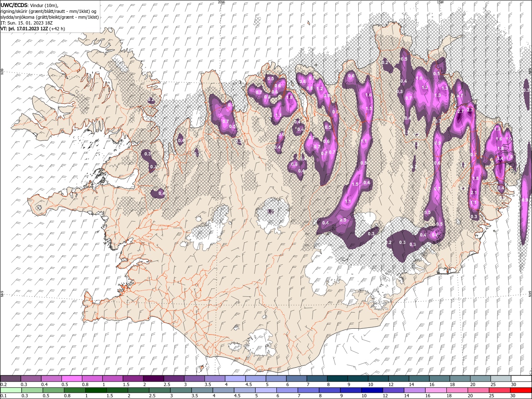The height and width of the screenshot is (399, 532).
Task: Click the pink rain swatch labeled 18
Action: pos(457,390)
